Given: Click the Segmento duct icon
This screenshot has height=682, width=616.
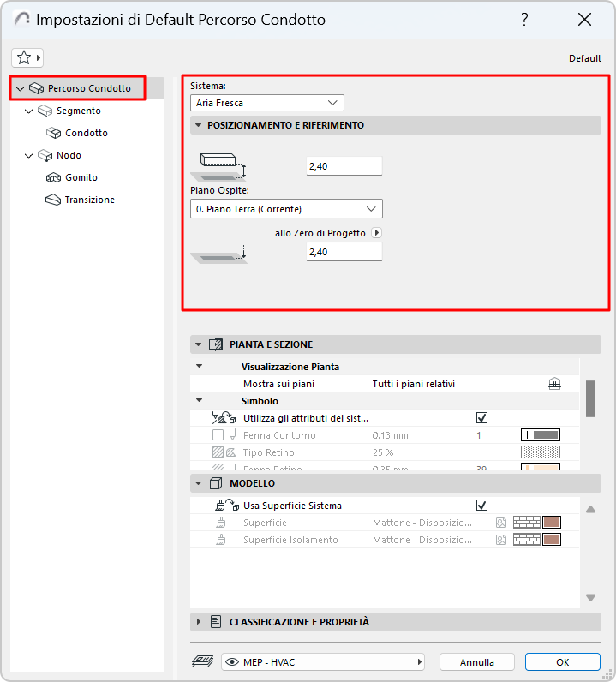Looking at the screenshot, I should 45,111.
